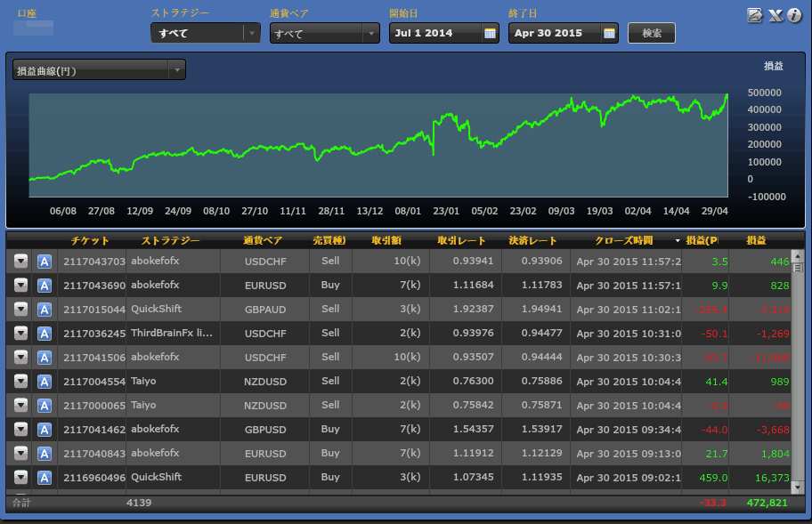
Task: Open the ストラテジー dropdown
Action: [206, 33]
